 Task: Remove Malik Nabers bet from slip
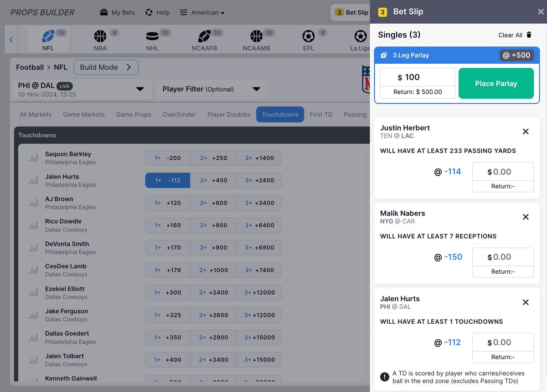pyautogui.click(x=526, y=217)
